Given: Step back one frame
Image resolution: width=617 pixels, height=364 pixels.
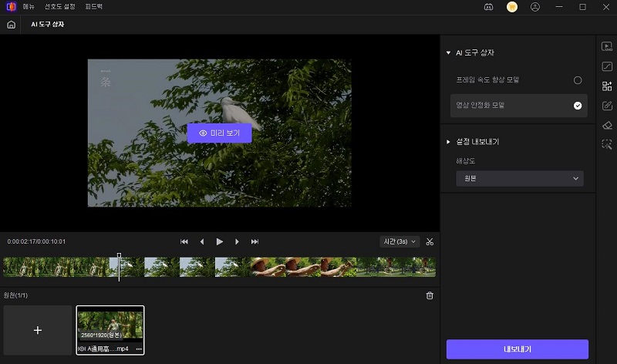Looking at the screenshot, I should coord(202,241).
